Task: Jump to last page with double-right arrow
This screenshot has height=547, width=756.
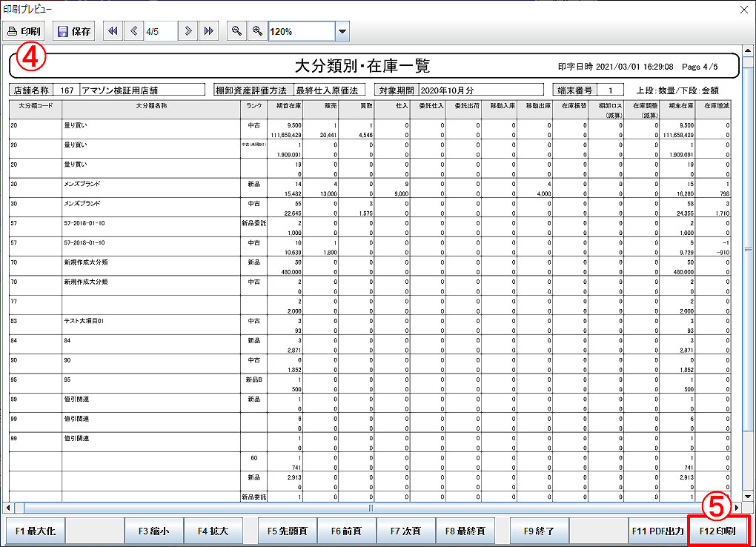Action: tap(209, 31)
